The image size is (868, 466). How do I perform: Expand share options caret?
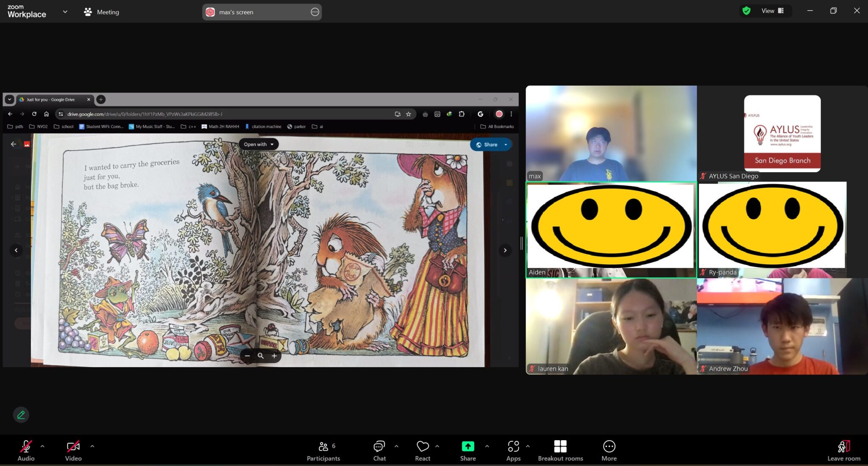point(487,446)
